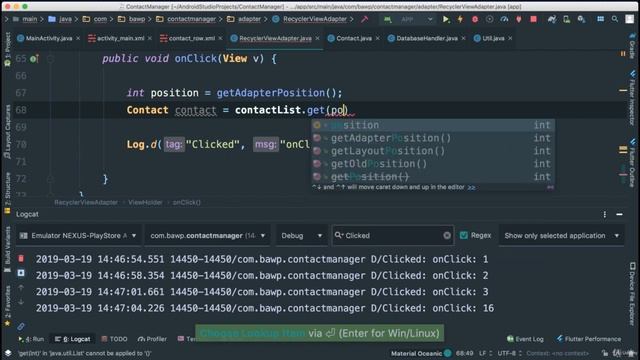Open the Project side tool window
The height and width of the screenshot is (360, 640).
(8, 50)
